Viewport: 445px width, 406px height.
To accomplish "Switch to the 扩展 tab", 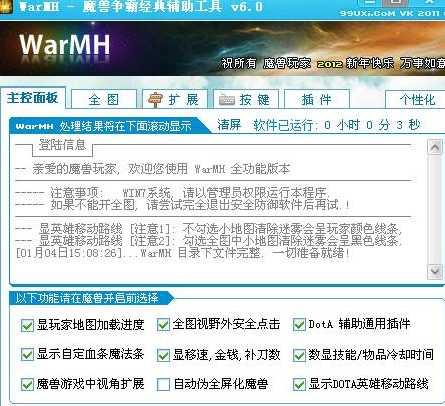I will point(175,99).
